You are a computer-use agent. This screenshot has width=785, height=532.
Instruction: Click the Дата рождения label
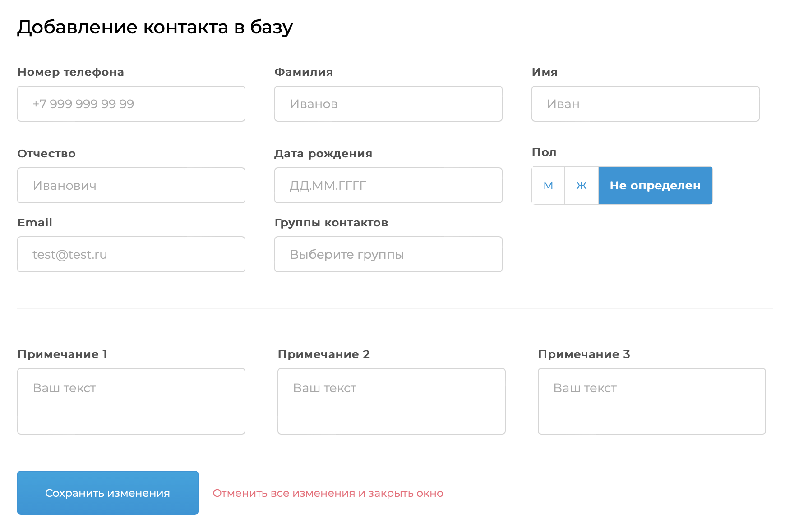pos(323,154)
